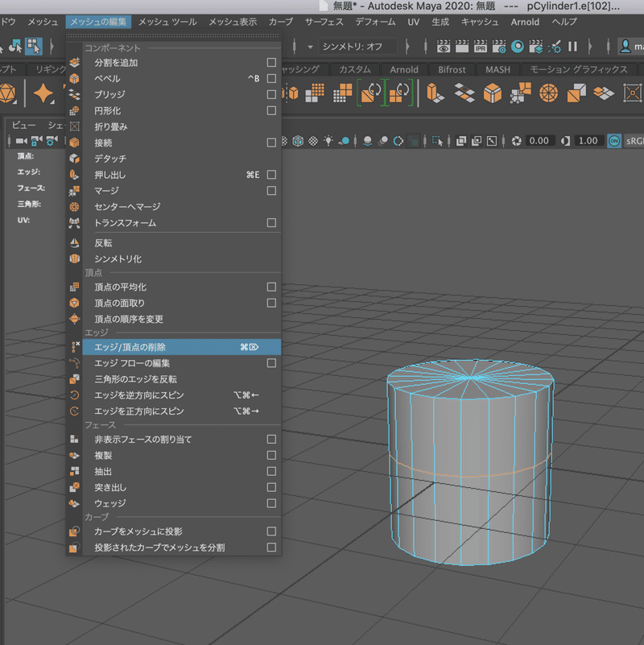
Task: Open デフォーム menu
Action: point(375,22)
